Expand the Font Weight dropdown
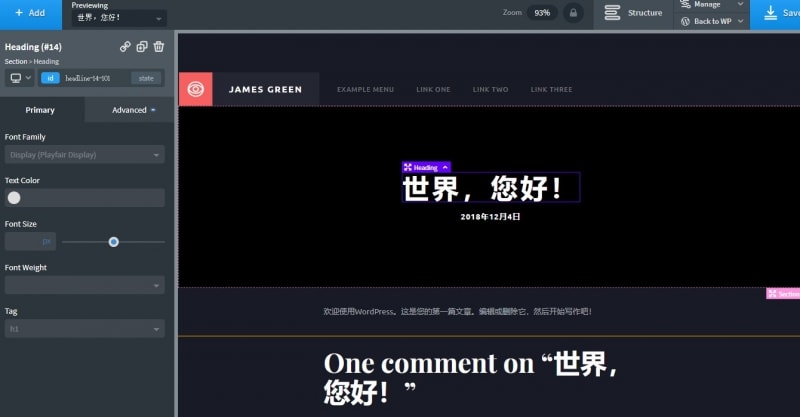 [x=84, y=286]
